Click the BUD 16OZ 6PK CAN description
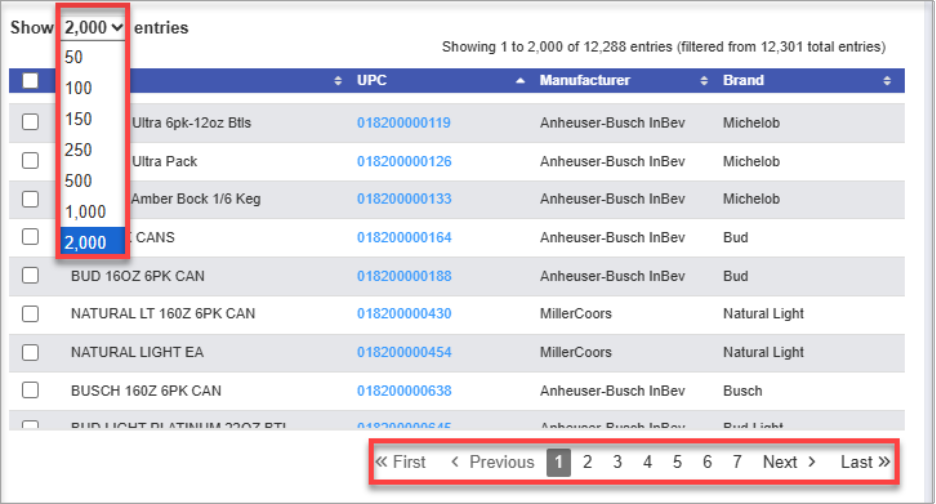 [x=137, y=276]
